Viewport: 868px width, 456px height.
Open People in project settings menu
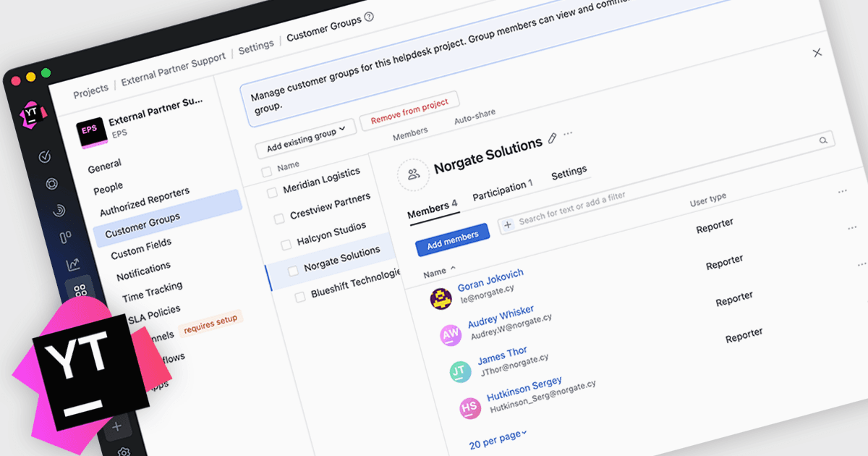[109, 188]
